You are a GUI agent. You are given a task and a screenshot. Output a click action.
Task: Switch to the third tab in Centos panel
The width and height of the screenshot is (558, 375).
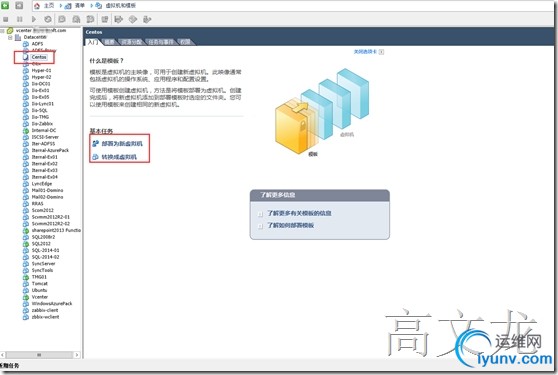click(131, 42)
